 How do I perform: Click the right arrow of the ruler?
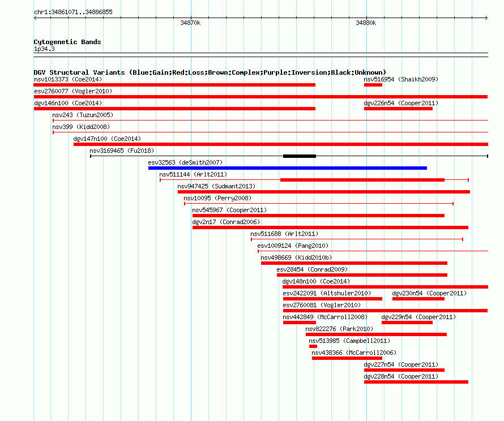(x=486, y=18)
